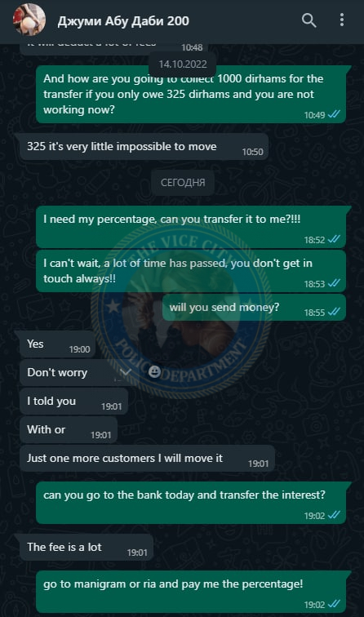
Task: Select "Just one more customers I will move it" message
Action: pyautogui.click(x=147, y=459)
